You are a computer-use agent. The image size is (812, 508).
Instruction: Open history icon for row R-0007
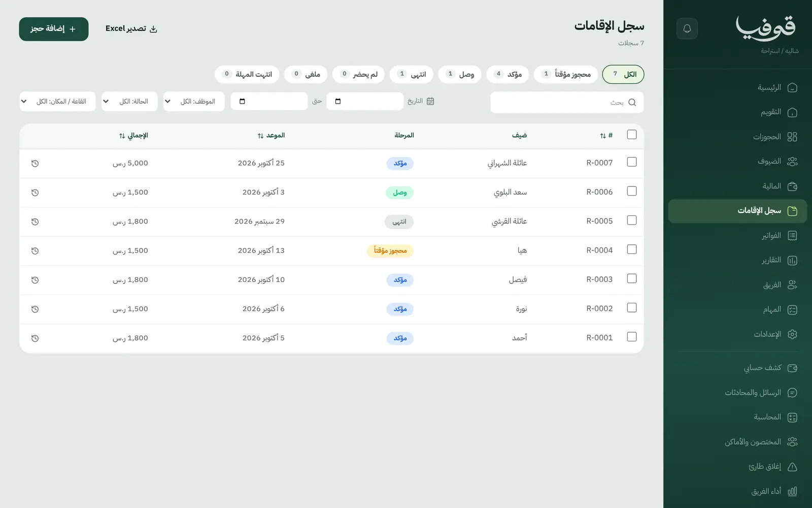tap(35, 164)
